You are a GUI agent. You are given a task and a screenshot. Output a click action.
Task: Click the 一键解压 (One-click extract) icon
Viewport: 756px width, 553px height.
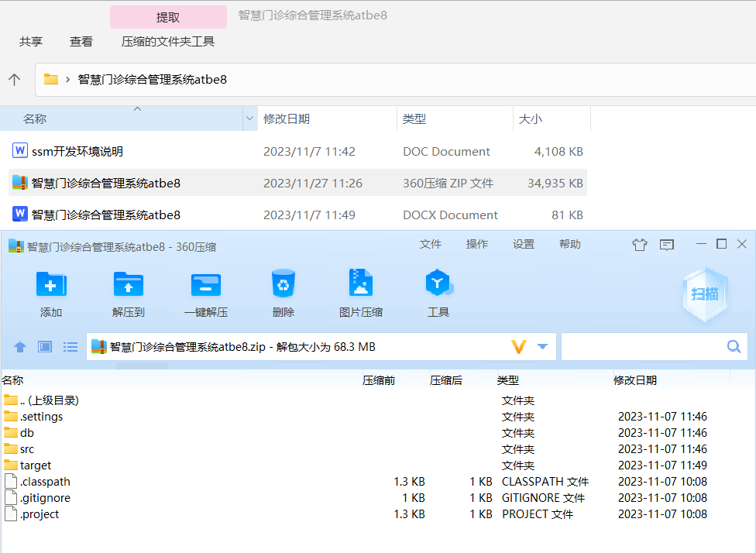[206, 284]
